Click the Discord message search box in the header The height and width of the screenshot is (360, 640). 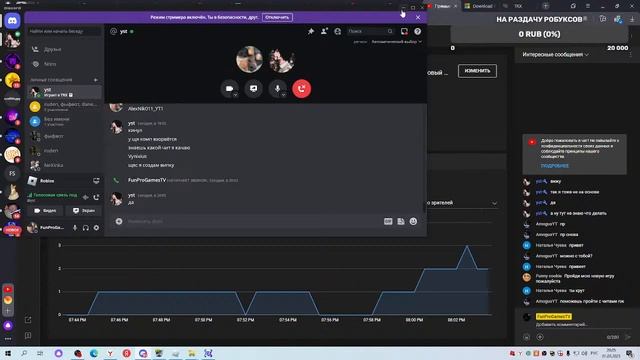point(371,31)
